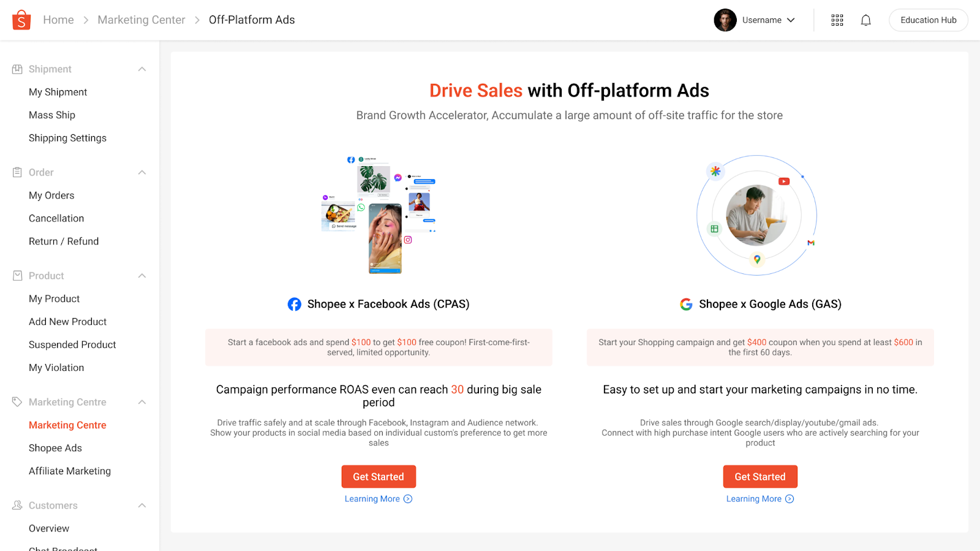Click the Product section icon in sidebar
The width and height of the screenshot is (980, 551).
[x=17, y=275]
